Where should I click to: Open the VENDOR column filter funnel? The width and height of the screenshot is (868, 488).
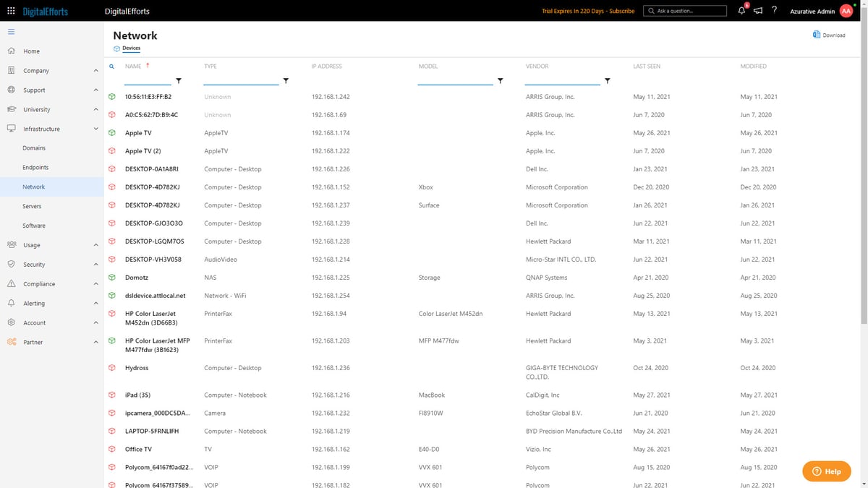[607, 81]
